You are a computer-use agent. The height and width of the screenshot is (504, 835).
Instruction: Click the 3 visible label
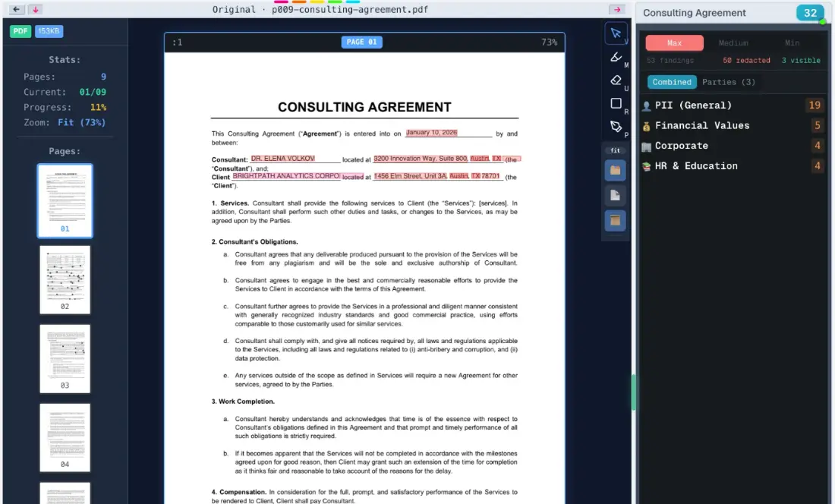click(801, 61)
